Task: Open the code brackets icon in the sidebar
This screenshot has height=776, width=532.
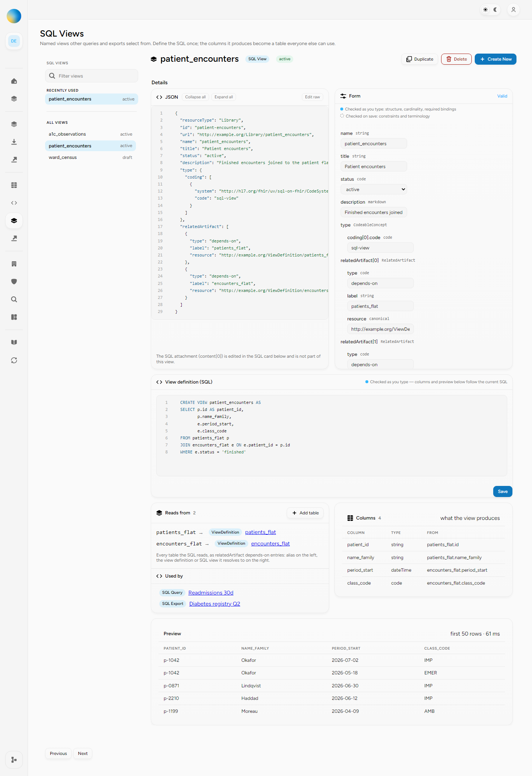Action: pos(14,203)
